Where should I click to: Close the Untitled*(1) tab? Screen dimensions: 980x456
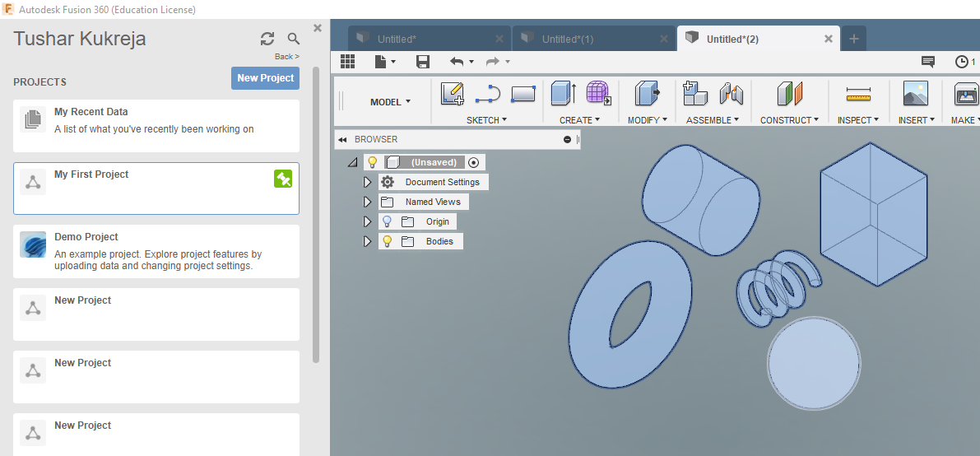point(664,39)
